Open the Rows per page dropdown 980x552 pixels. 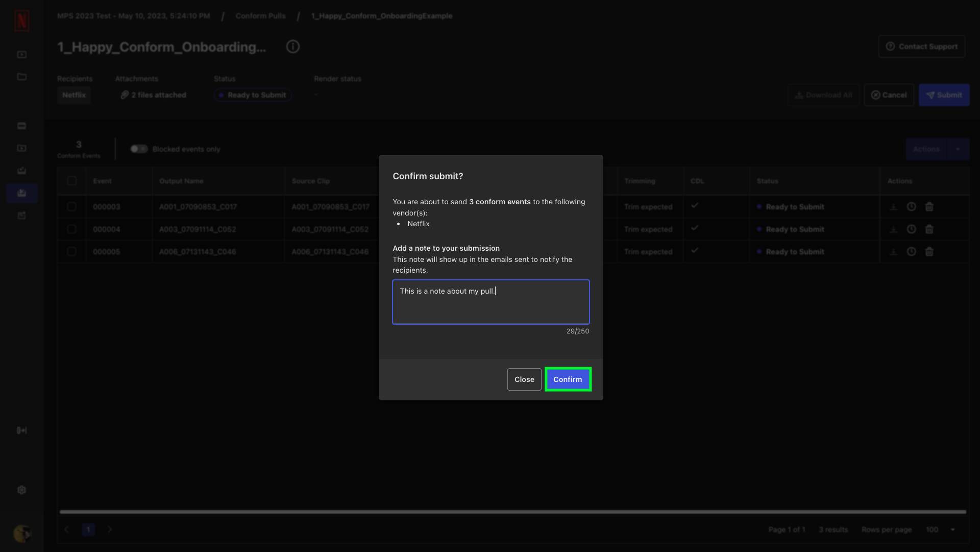pyautogui.click(x=940, y=530)
